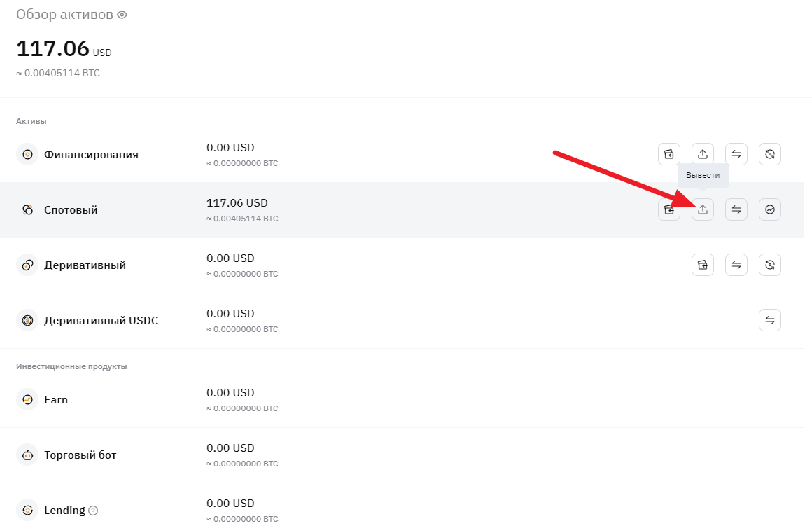
Task: Click the Спотовый ≈ 0.00405114 BTC value
Action: pos(242,219)
